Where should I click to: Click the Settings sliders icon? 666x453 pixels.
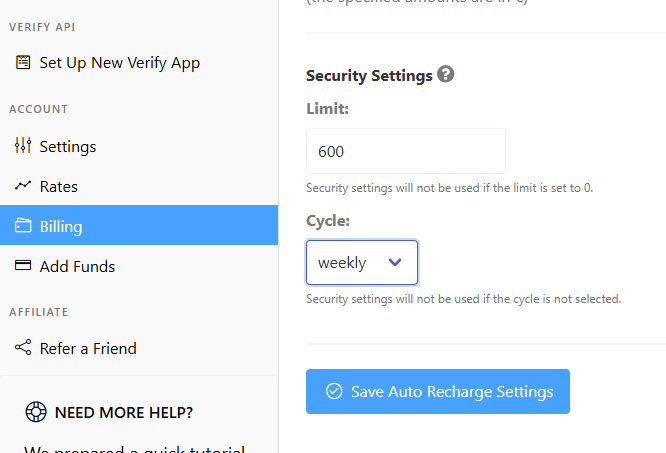[x=23, y=145]
